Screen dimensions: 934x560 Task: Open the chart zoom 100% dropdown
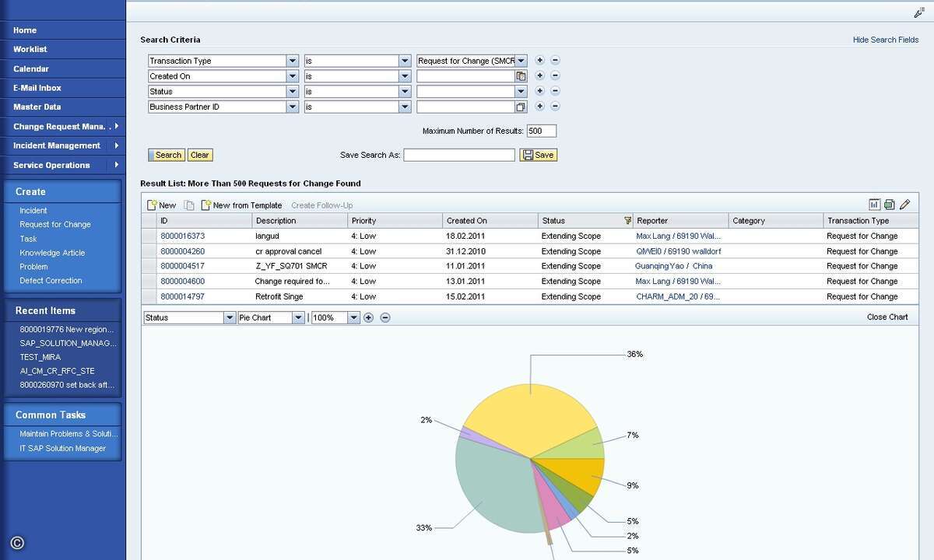pyautogui.click(x=354, y=317)
